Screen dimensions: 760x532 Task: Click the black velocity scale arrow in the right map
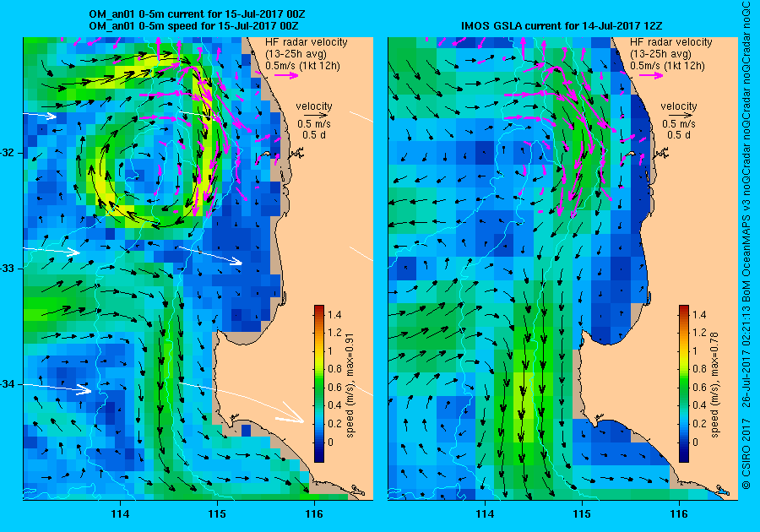(681, 116)
